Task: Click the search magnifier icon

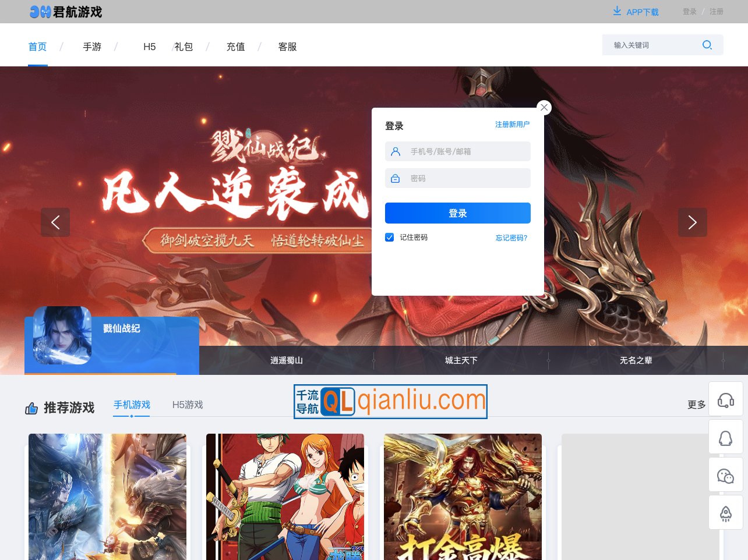Action: tap(707, 45)
